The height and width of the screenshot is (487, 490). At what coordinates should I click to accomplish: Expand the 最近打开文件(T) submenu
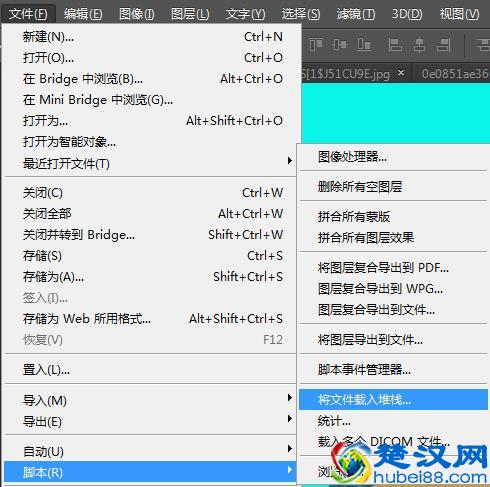click(152, 163)
